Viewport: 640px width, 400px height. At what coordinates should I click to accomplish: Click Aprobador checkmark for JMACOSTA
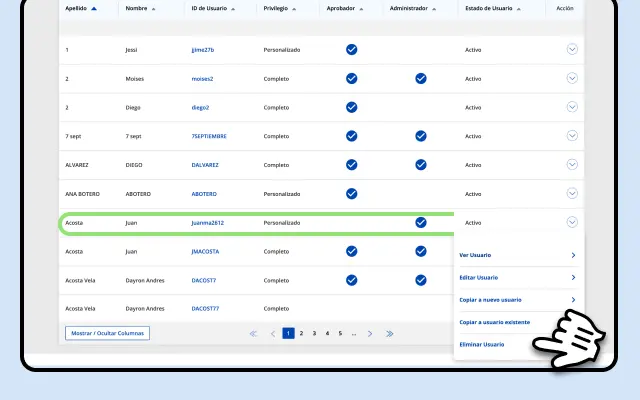[x=351, y=251]
